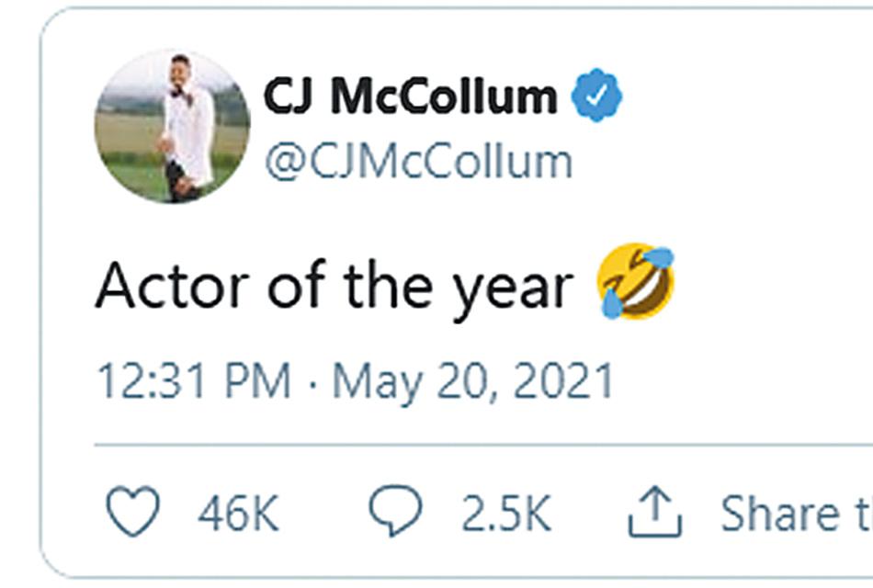Open the CJ McCollum display name link
873x588 pixels.
coord(411,96)
